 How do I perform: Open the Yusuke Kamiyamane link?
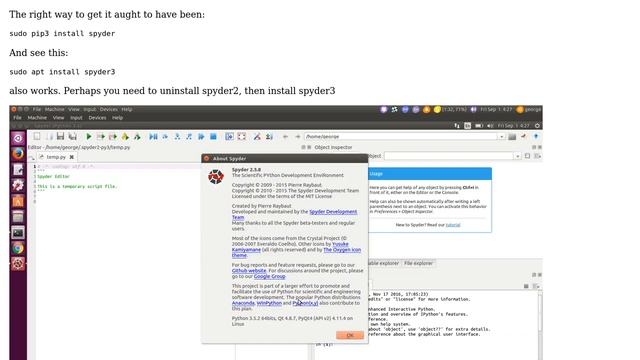click(290, 247)
